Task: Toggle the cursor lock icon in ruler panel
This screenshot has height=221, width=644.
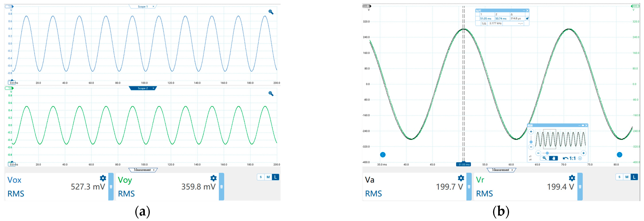Action: coord(527,18)
